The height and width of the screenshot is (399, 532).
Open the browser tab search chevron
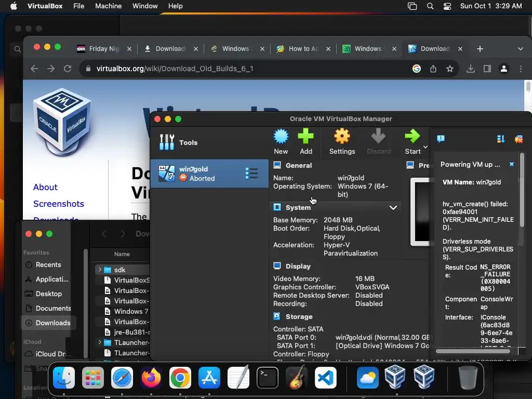(x=520, y=49)
